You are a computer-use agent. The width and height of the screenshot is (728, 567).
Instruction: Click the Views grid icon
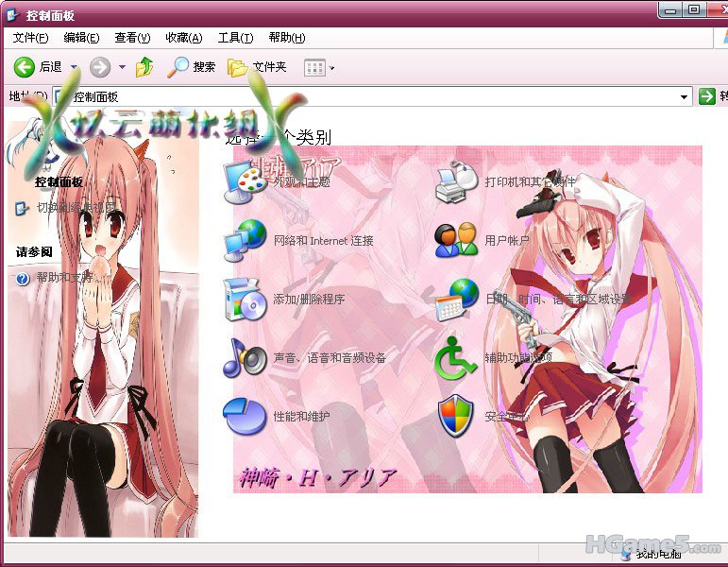314,68
